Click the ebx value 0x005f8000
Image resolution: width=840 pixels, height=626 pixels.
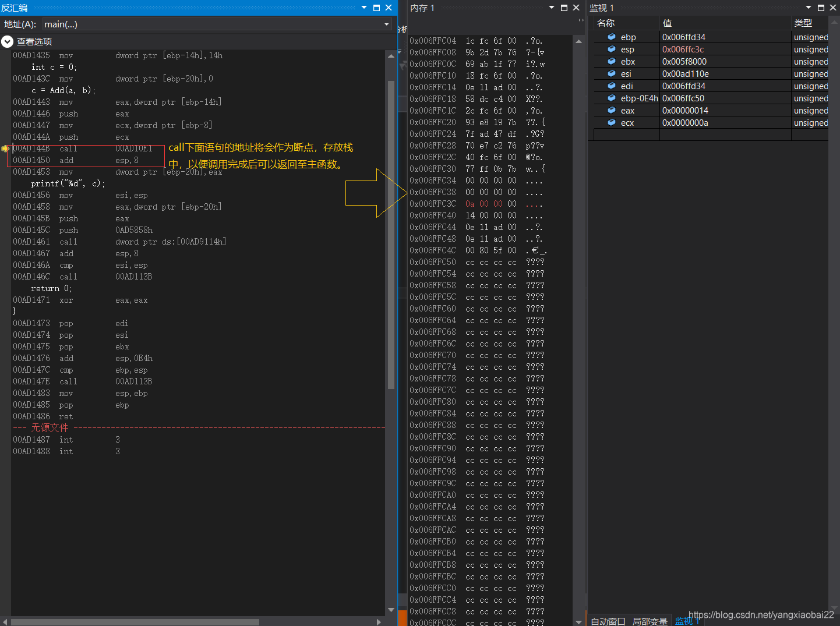click(x=684, y=62)
